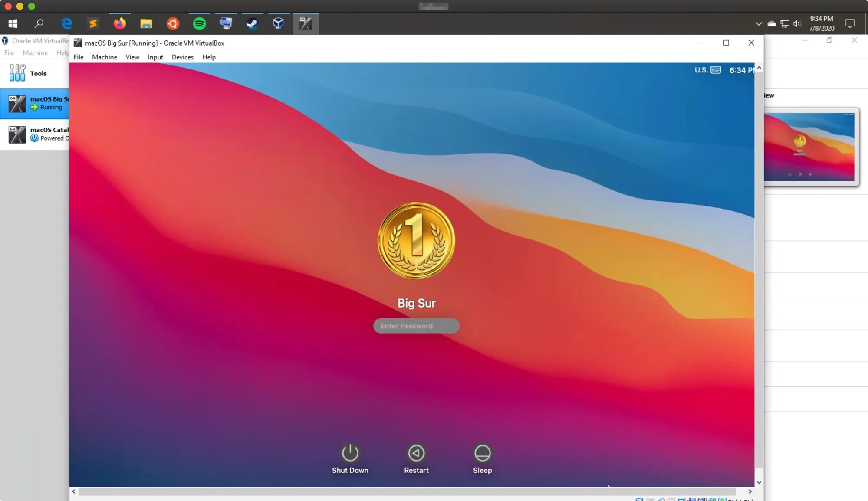Expand hidden system tray icons chevron
This screenshot has width=868, height=501.
coord(759,23)
